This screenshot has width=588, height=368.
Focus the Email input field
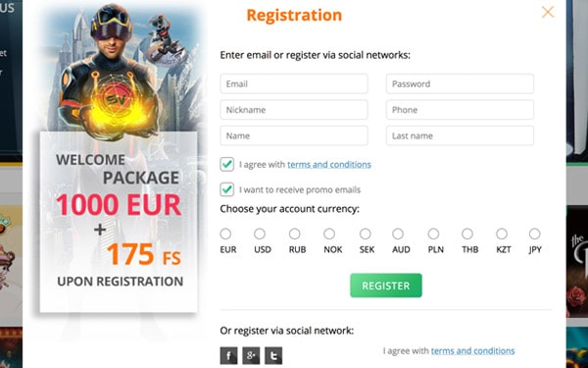[x=294, y=83]
